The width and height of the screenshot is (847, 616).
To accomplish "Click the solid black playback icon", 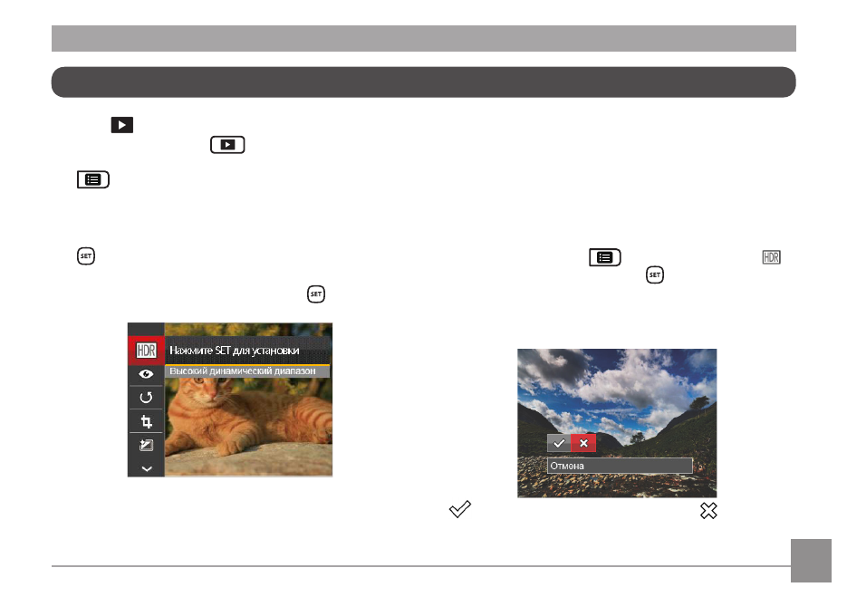I will tap(122, 125).
